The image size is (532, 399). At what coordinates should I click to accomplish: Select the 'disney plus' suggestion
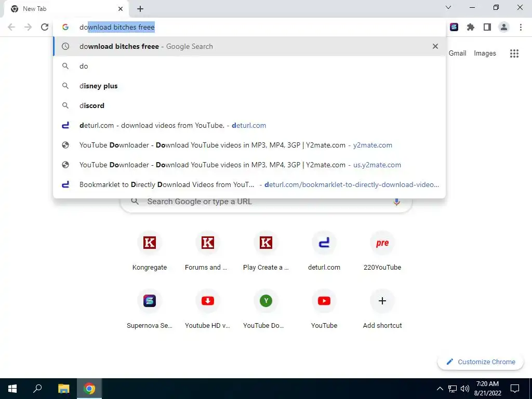tap(249, 86)
